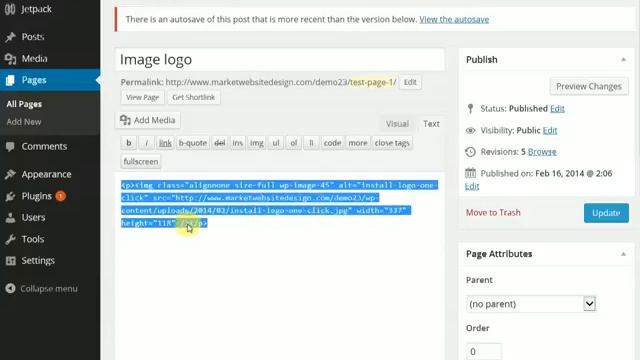This screenshot has width=640, height=360.
Task: Click the permalink Edit button
Action: click(410, 82)
